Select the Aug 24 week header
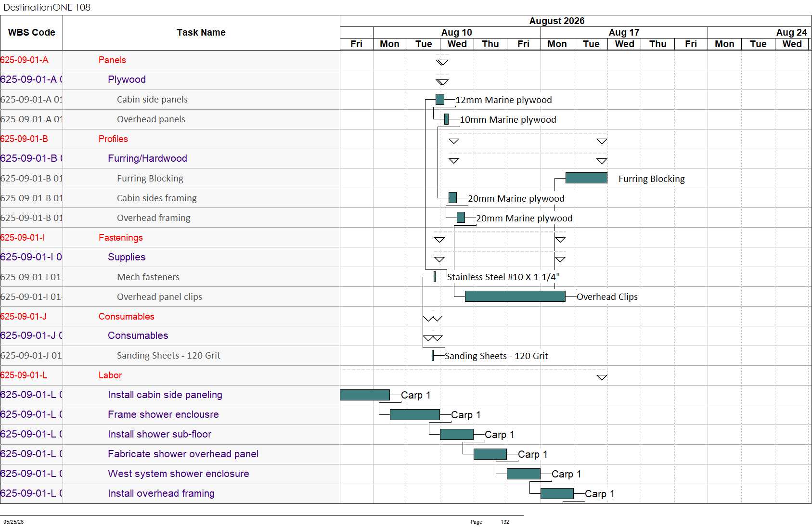This screenshot has width=812, height=528. [791, 32]
